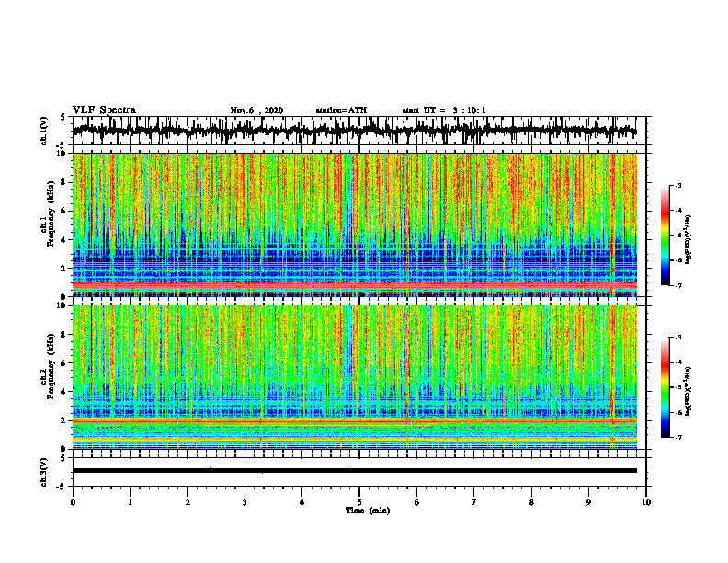Select the "Time (min)" x-axis label
Image resolution: width=728 pixels, height=563 pixels.
pyautogui.click(x=368, y=511)
